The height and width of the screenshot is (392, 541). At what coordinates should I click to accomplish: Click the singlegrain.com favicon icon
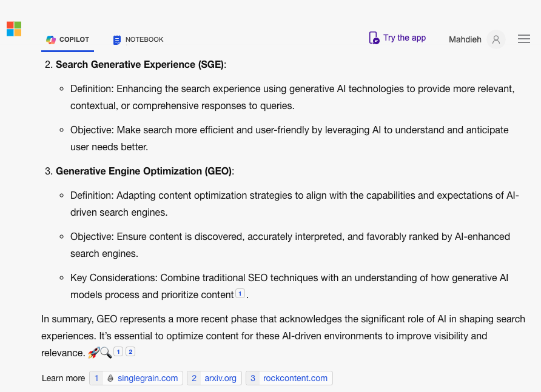110,378
